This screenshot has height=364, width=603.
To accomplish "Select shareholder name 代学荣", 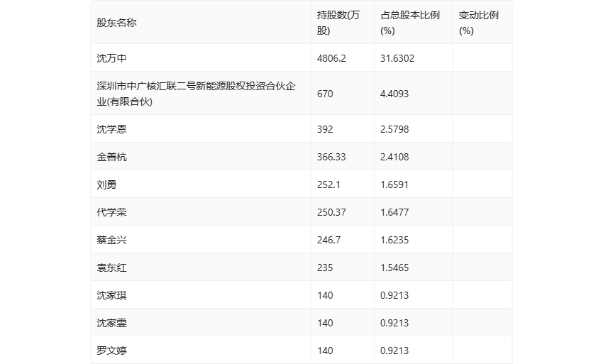I will [111, 212].
